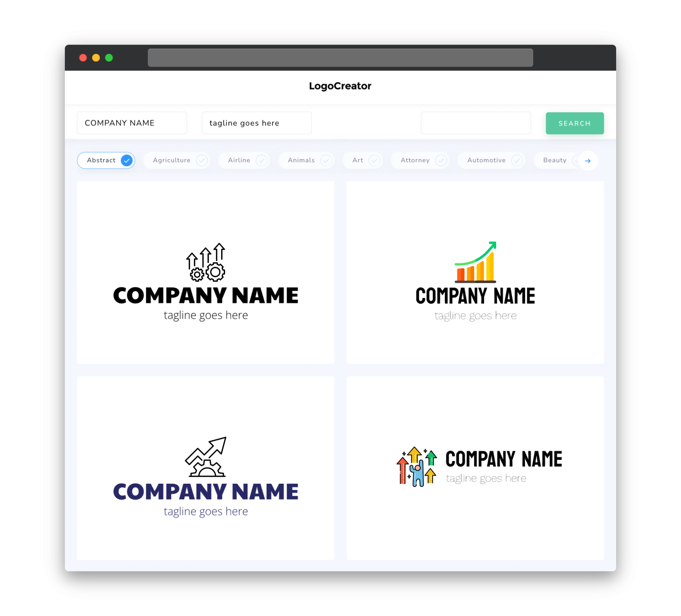The image size is (681, 616).
Task: Click the Attorney category filter option
Action: pos(421,160)
